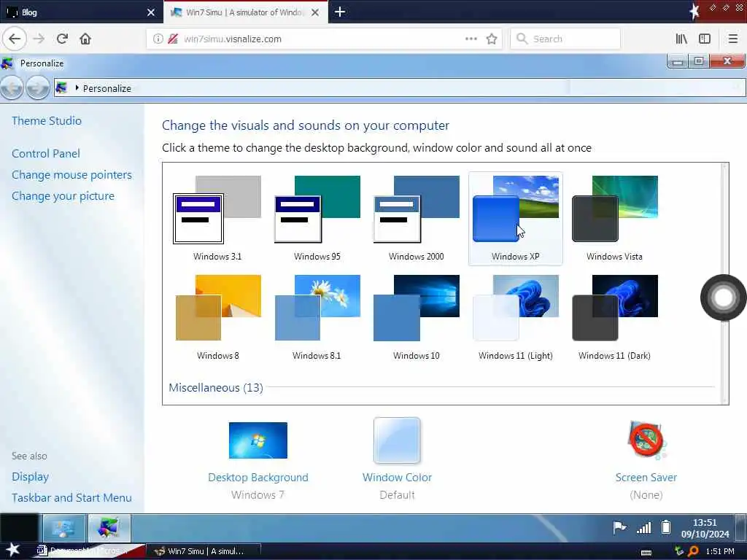Open Window Color settings
The height and width of the screenshot is (560, 747).
coord(397,459)
